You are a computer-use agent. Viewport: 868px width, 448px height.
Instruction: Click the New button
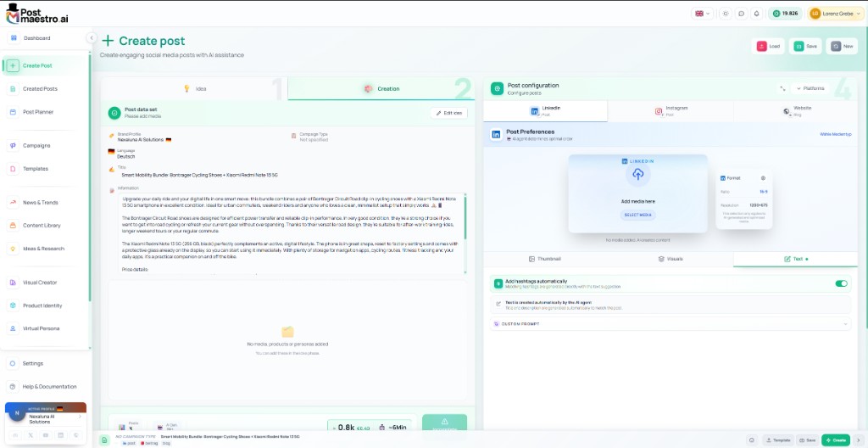[x=842, y=46]
